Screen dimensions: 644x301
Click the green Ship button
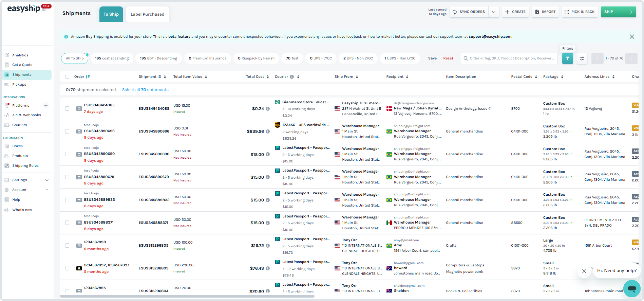tap(618, 12)
